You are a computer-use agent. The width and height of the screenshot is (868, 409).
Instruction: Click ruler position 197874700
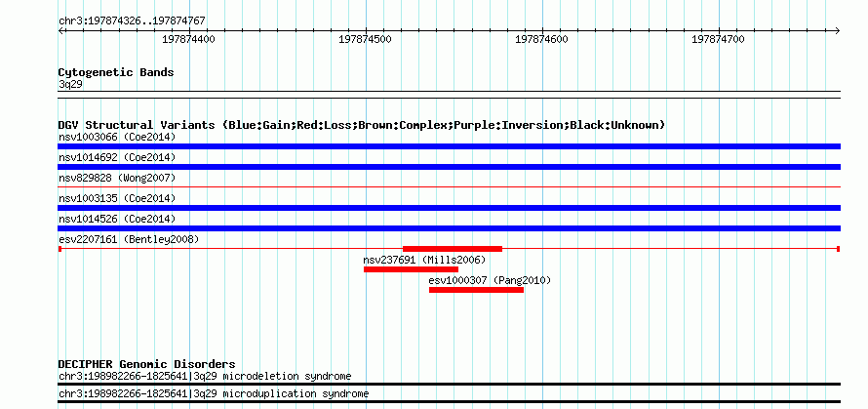719,39
